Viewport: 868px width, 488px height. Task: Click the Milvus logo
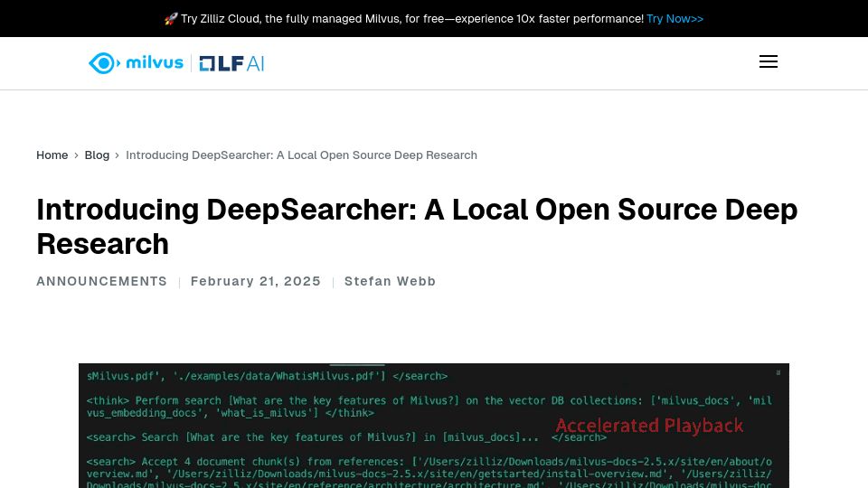pyautogui.click(x=136, y=63)
